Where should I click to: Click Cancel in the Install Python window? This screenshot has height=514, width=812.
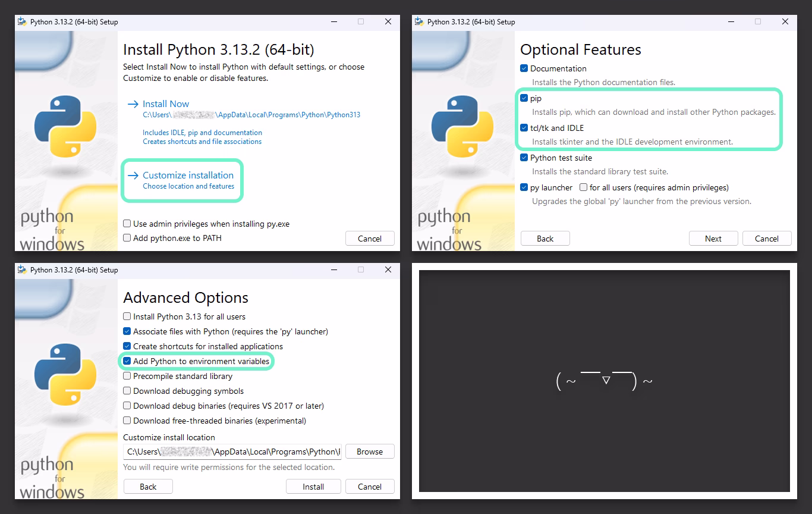tap(370, 239)
